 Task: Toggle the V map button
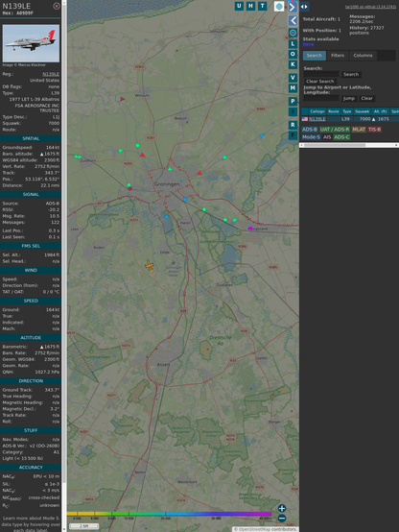point(293,78)
